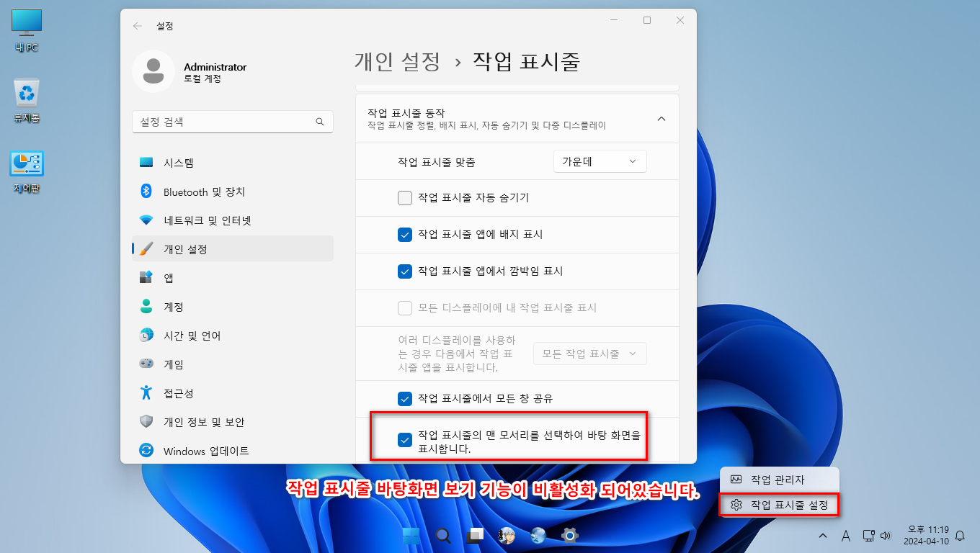The width and height of the screenshot is (980, 553).
Task: Click the Administrator profile avatar
Action: 153,71
